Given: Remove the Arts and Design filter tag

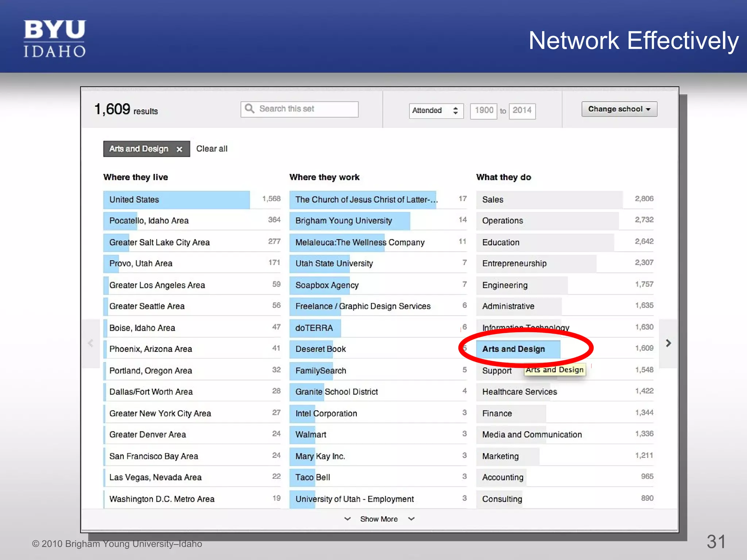Looking at the screenshot, I should pos(179,149).
